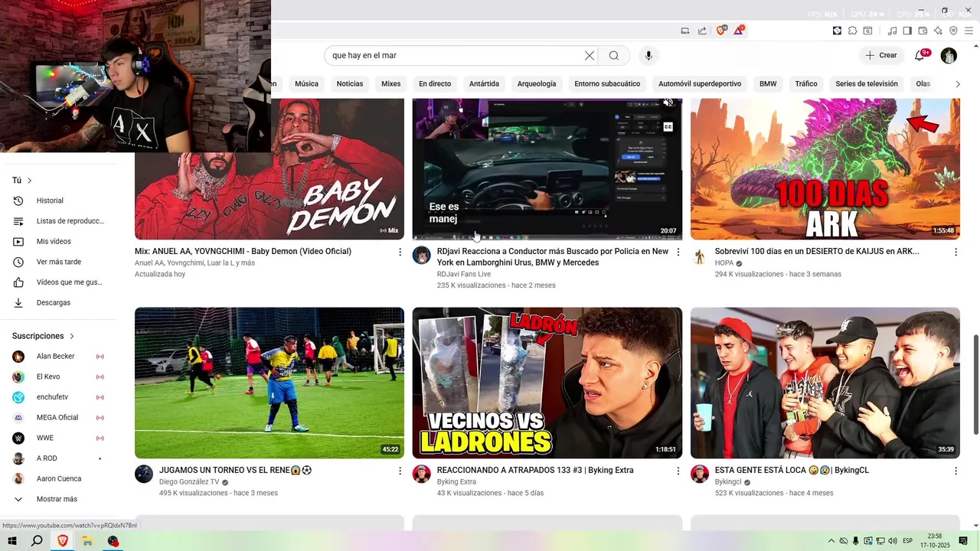
Task: Open Brave Playlist music note icon
Action: (x=893, y=31)
